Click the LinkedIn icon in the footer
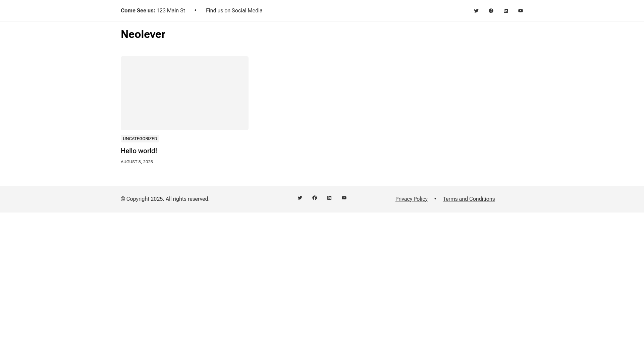 pyautogui.click(x=329, y=198)
